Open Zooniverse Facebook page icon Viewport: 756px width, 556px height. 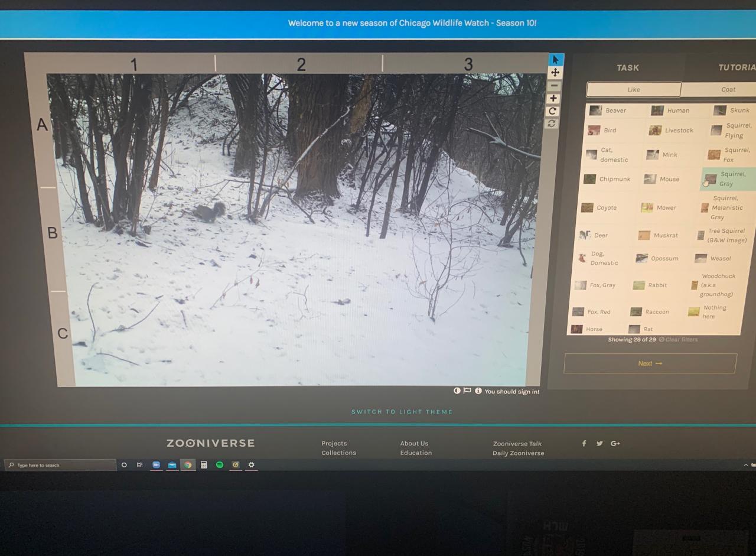tap(584, 443)
